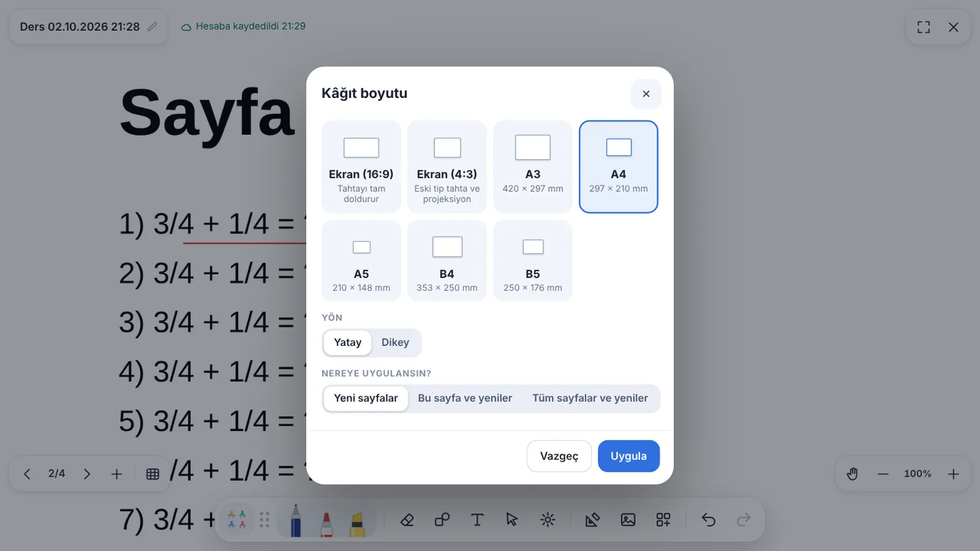Redo the last action
This screenshot has height=551, width=980.
[x=743, y=520]
